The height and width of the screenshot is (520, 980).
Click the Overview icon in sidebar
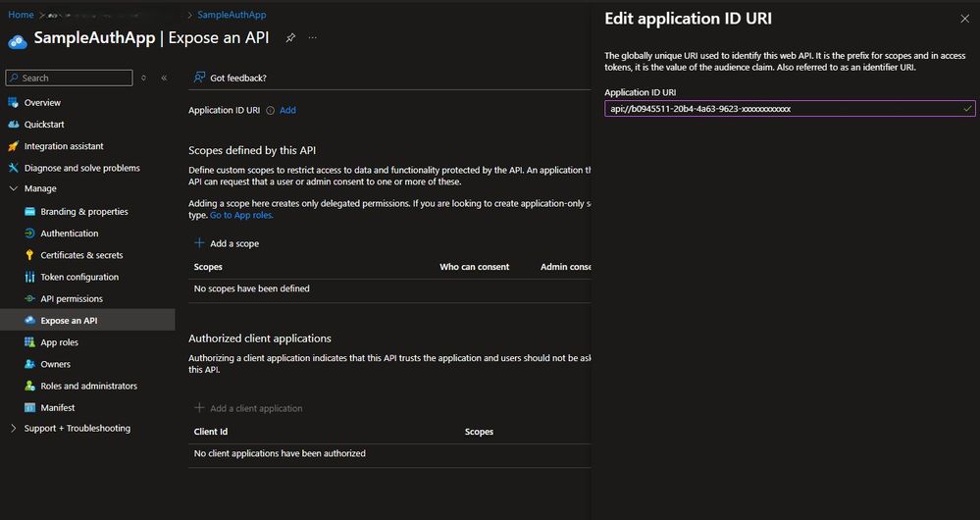coord(13,102)
